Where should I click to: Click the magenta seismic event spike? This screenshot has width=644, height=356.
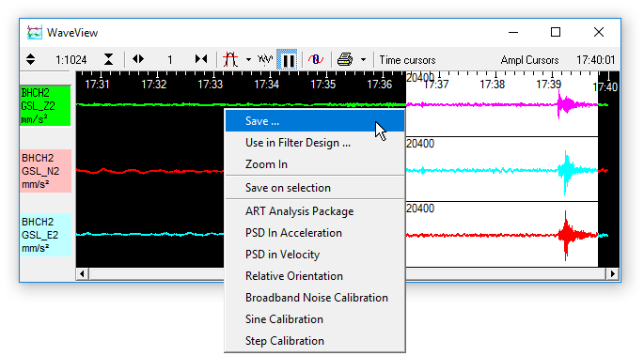565,104
